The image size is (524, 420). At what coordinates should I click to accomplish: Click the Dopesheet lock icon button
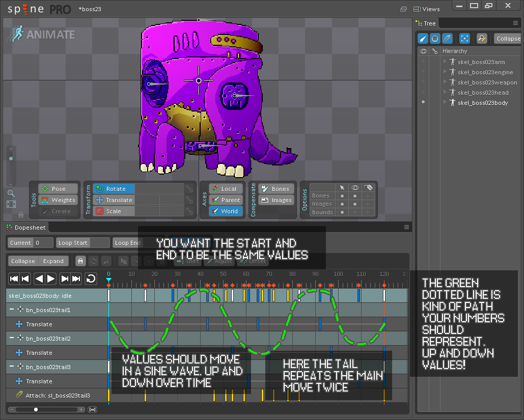[80, 261]
